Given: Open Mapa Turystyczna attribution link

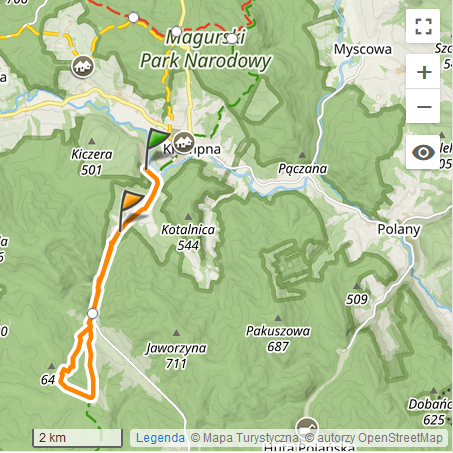Looking at the screenshot, I should pyautogui.click(x=250, y=438).
